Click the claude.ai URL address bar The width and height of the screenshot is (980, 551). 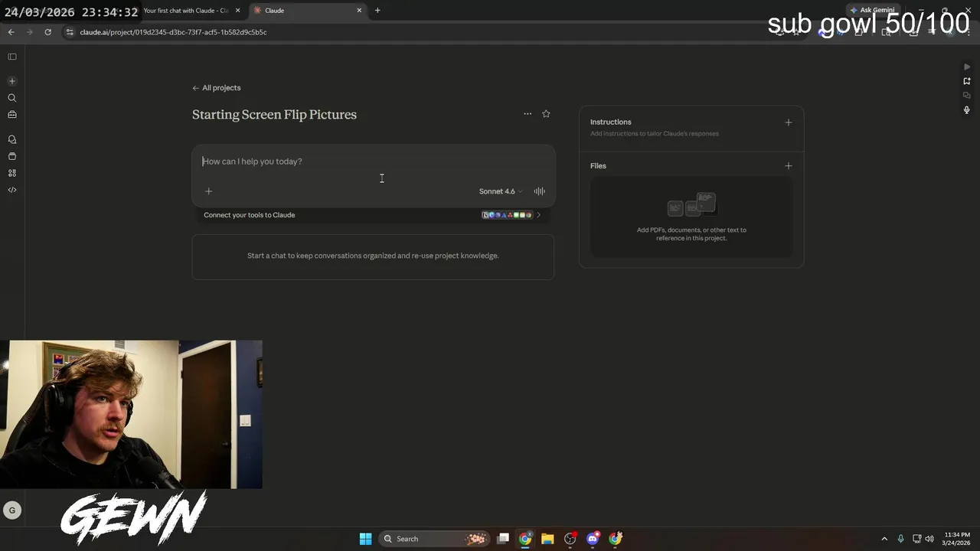click(173, 32)
